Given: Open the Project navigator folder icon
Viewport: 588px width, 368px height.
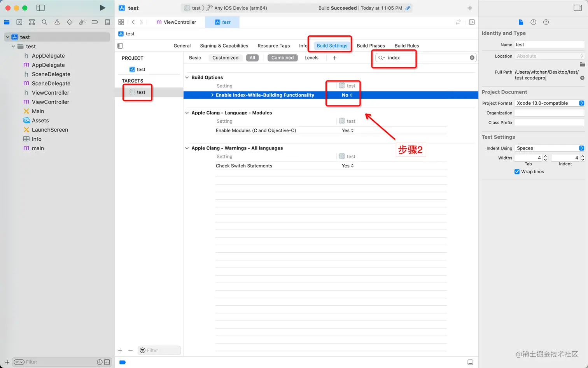Looking at the screenshot, I should (x=7, y=22).
